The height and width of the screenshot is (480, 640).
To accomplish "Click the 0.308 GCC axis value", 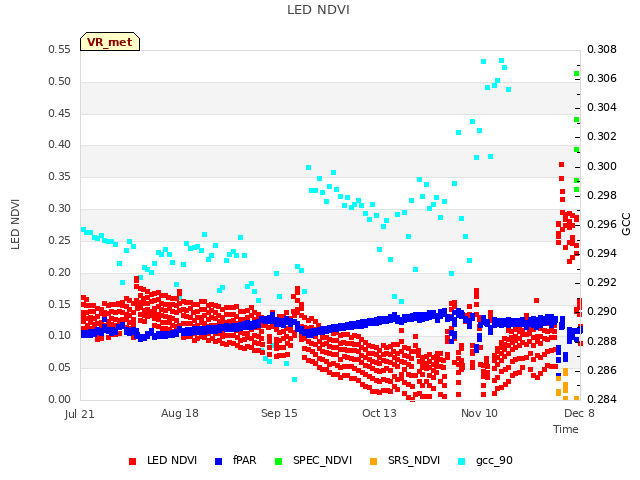I will (602, 49).
